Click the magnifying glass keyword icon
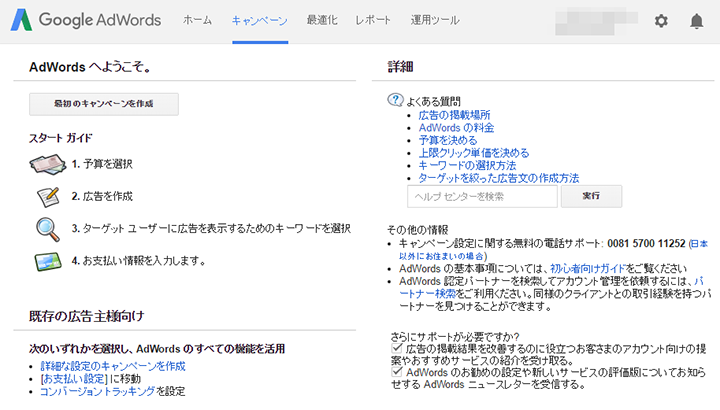Viewport: 720px width, 410px height. click(48, 229)
